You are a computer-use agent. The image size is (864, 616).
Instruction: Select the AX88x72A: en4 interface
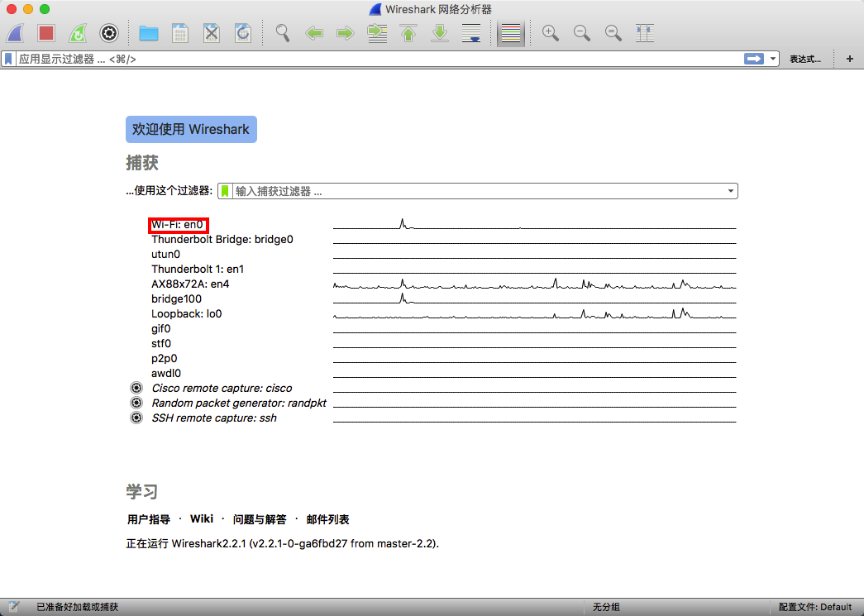pos(190,284)
